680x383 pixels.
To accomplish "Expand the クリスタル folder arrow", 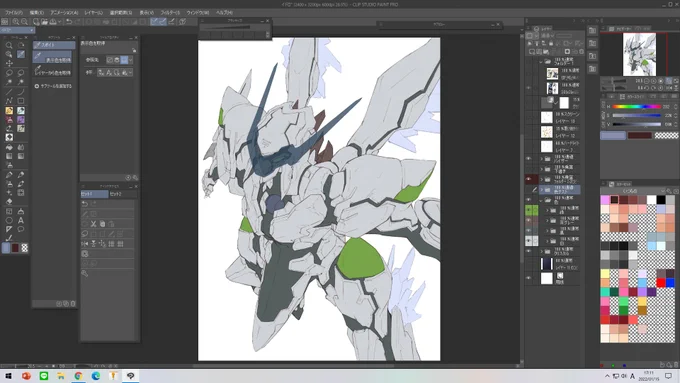I will 541,252.
